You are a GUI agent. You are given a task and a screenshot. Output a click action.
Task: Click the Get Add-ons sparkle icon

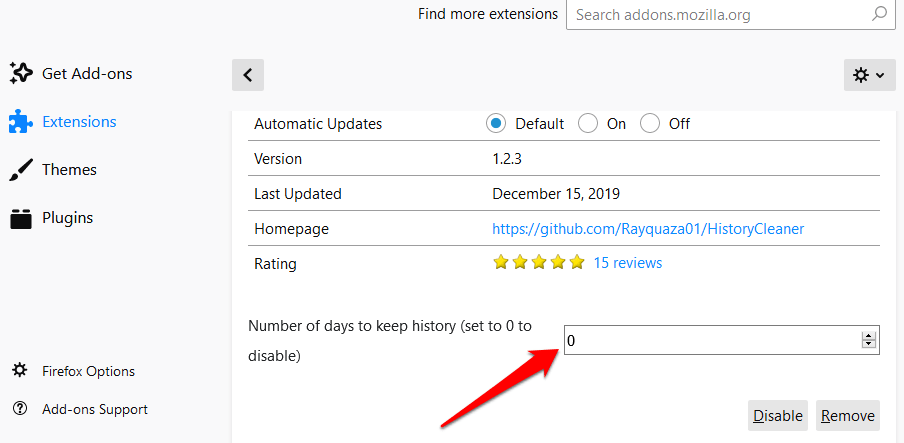pos(21,73)
